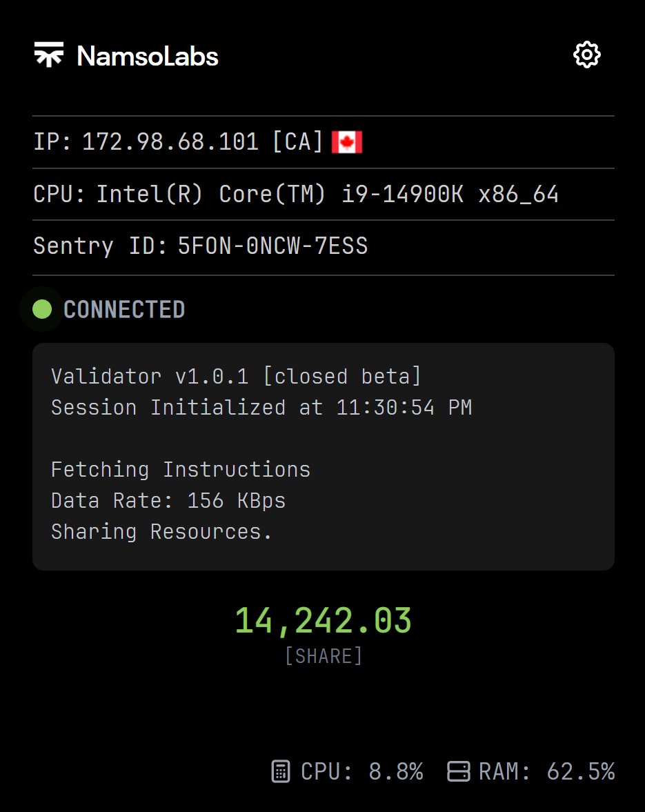
Task: Click the Sharing Resources. log line
Action: 161,532
